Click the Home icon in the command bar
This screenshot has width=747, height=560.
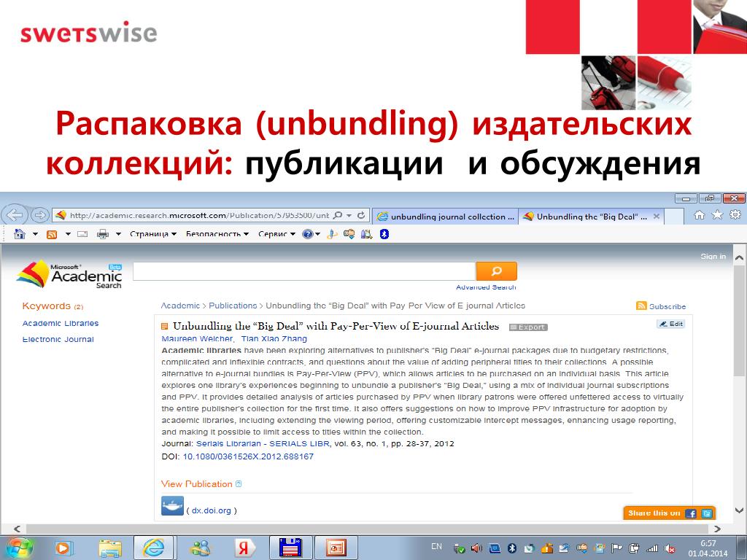click(x=20, y=234)
